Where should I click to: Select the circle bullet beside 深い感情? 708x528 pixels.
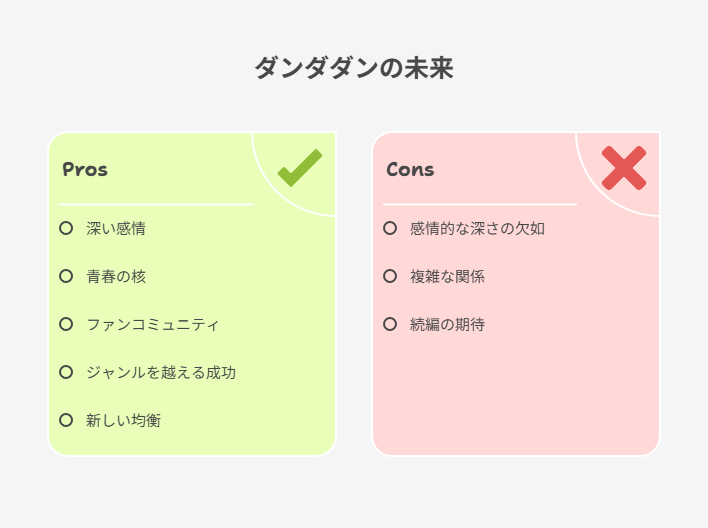[66, 228]
